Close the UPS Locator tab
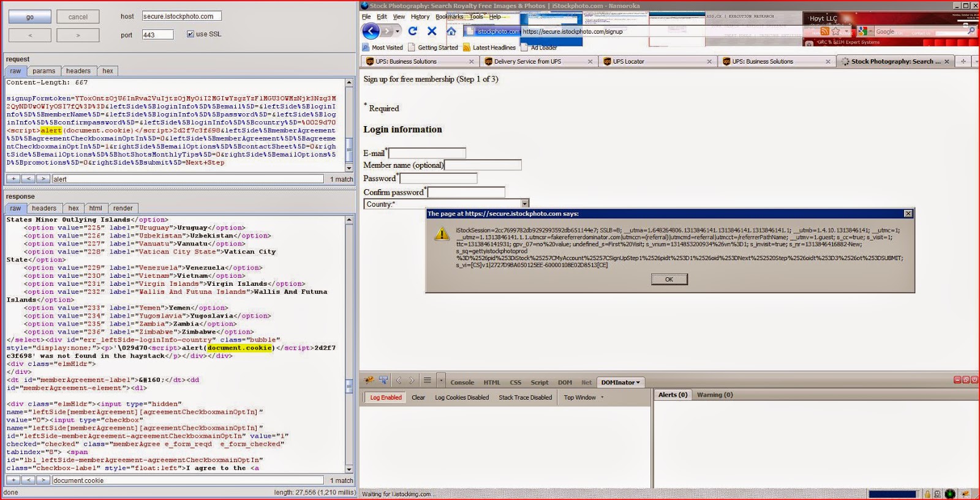Screen dimensions: 980x500 tap(709, 61)
